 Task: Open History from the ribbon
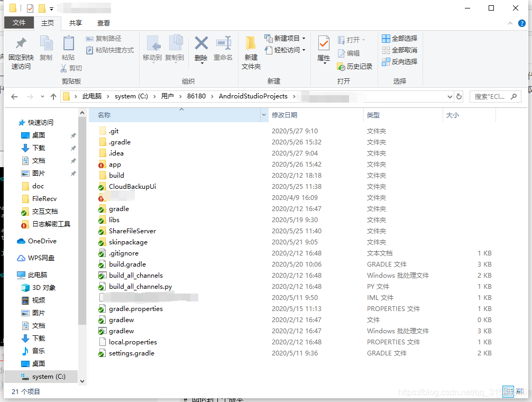(x=355, y=67)
